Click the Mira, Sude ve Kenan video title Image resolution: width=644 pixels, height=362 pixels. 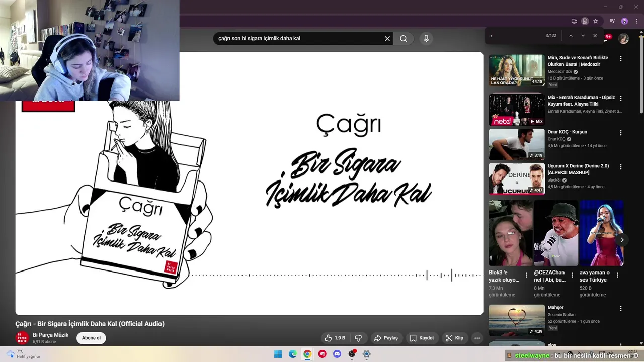click(x=578, y=61)
